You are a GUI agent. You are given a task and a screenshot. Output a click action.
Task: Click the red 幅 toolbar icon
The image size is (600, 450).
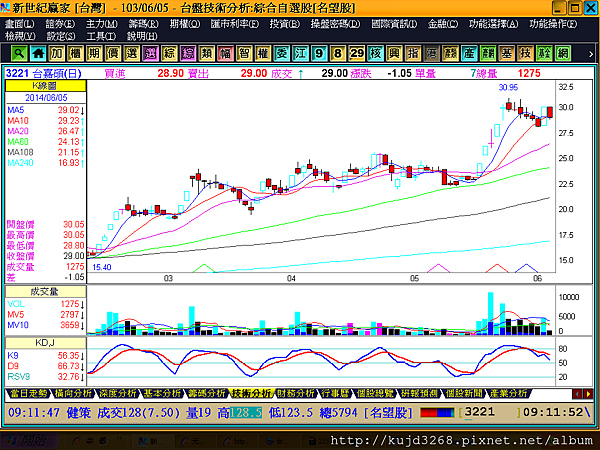[225, 53]
